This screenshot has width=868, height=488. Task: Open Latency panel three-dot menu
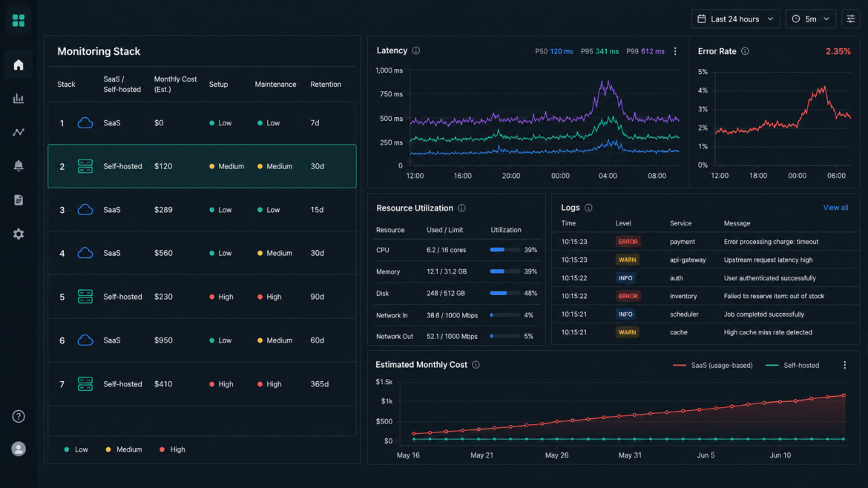675,51
